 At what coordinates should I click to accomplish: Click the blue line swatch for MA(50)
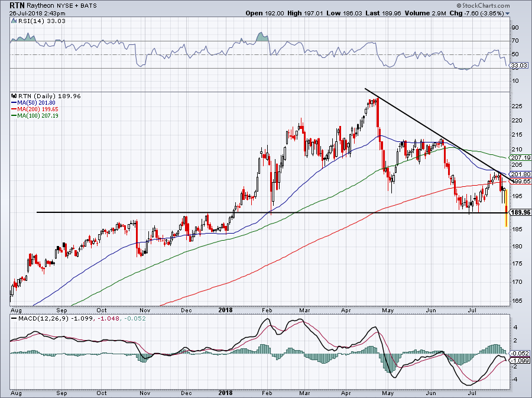[x=14, y=103]
